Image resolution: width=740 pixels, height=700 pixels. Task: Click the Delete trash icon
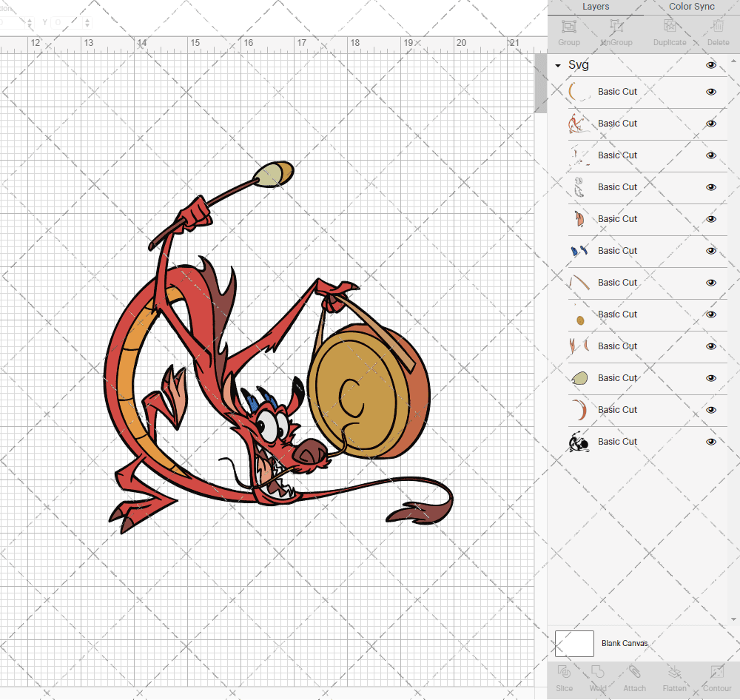point(718,27)
